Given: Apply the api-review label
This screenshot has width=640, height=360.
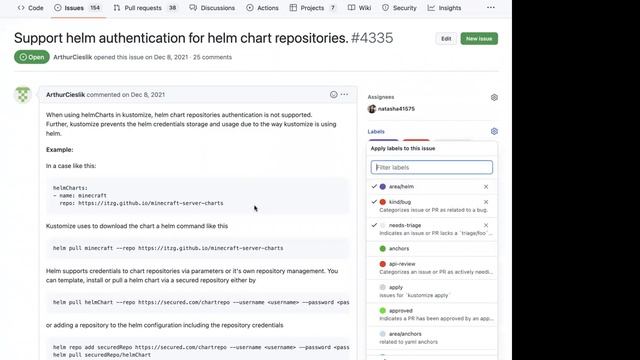Looking at the screenshot, I should point(432,268).
